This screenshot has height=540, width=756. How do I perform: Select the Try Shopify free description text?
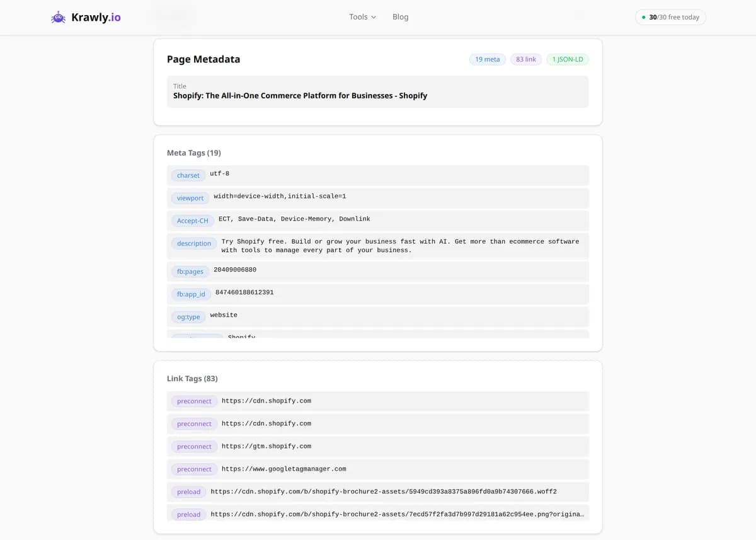pos(400,246)
